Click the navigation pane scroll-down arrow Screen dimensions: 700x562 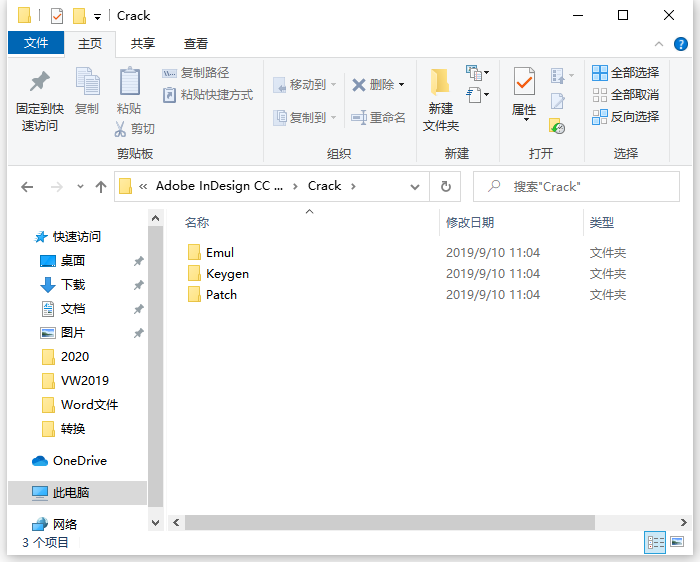point(155,523)
